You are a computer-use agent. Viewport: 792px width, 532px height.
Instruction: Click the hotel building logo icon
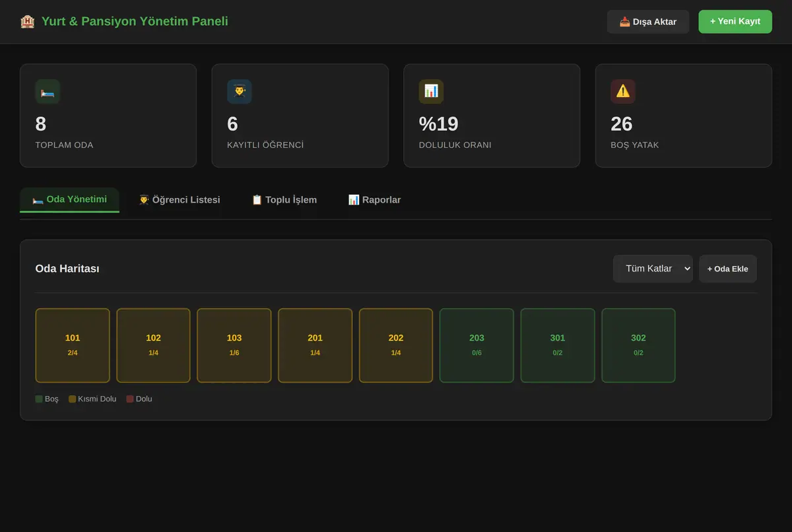(x=27, y=22)
